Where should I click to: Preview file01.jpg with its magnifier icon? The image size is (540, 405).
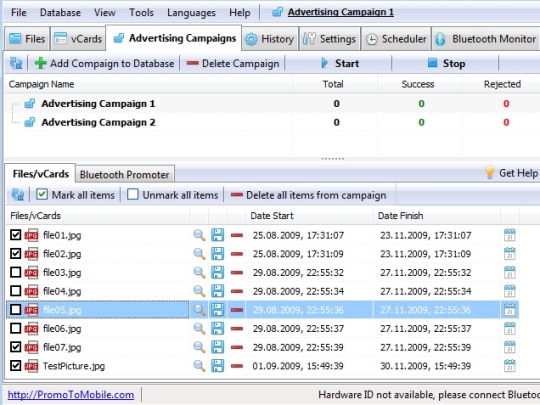[x=199, y=235]
